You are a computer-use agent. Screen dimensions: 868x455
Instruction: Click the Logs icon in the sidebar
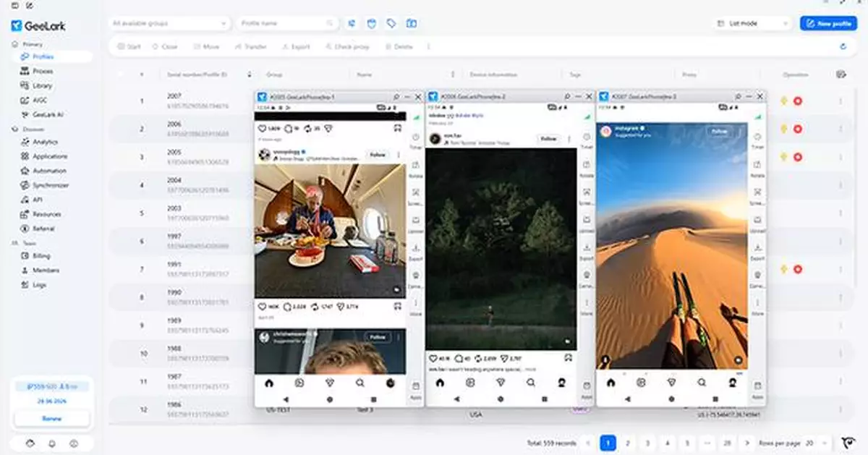pos(25,285)
